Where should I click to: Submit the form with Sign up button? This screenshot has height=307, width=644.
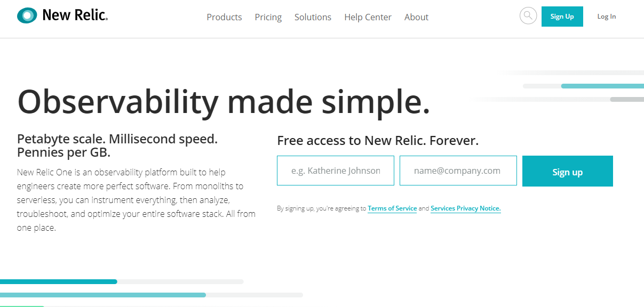click(567, 171)
